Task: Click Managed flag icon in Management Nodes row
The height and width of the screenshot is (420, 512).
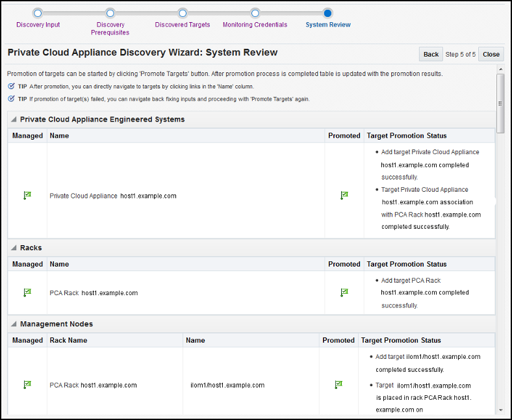Action: 27,385
